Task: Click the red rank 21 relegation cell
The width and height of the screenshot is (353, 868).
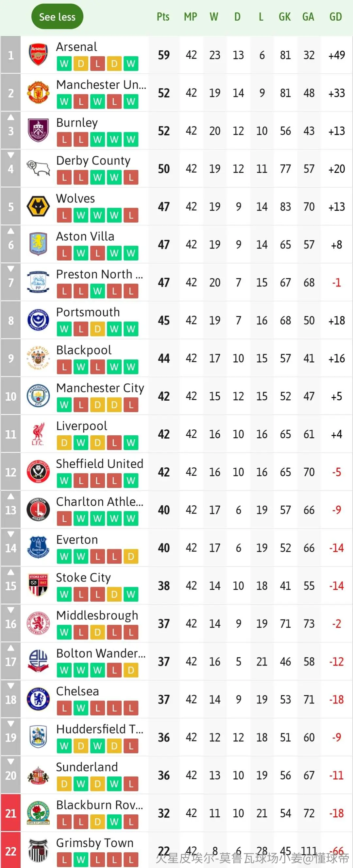Action: click(x=11, y=813)
